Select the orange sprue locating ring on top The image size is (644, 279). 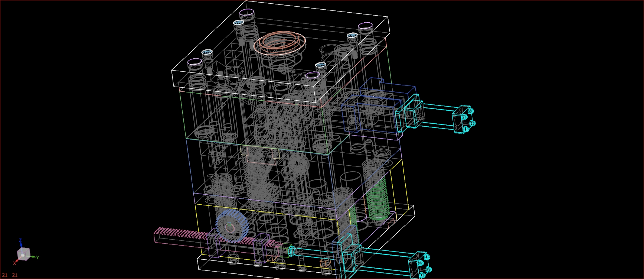click(x=280, y=43)
